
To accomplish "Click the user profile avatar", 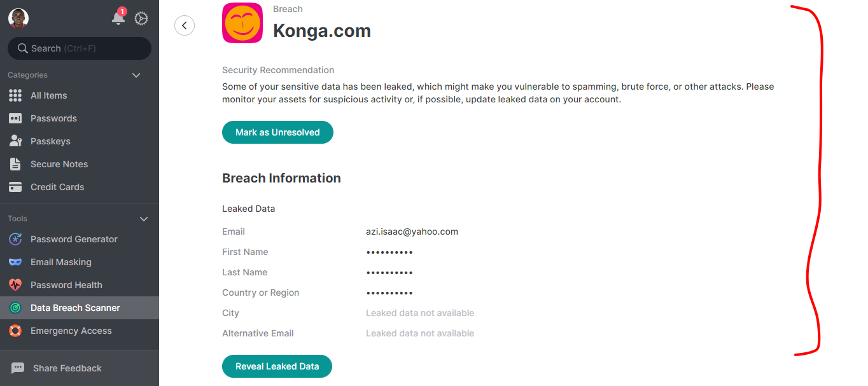I will (18, 18).
